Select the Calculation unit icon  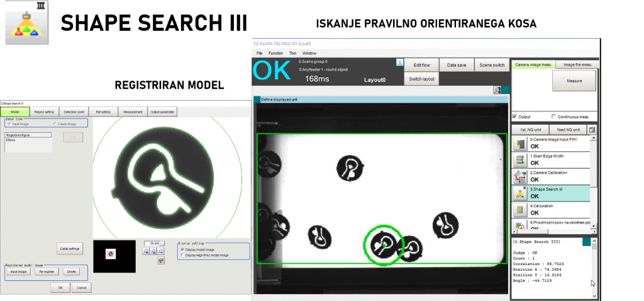(519, 210)
